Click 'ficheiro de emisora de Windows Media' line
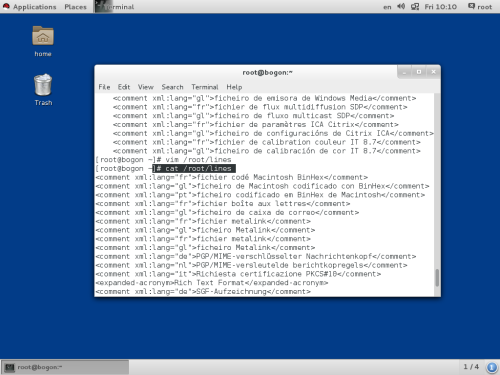The width and height of the screenshot is (500, 375). (x=264, y=98)
